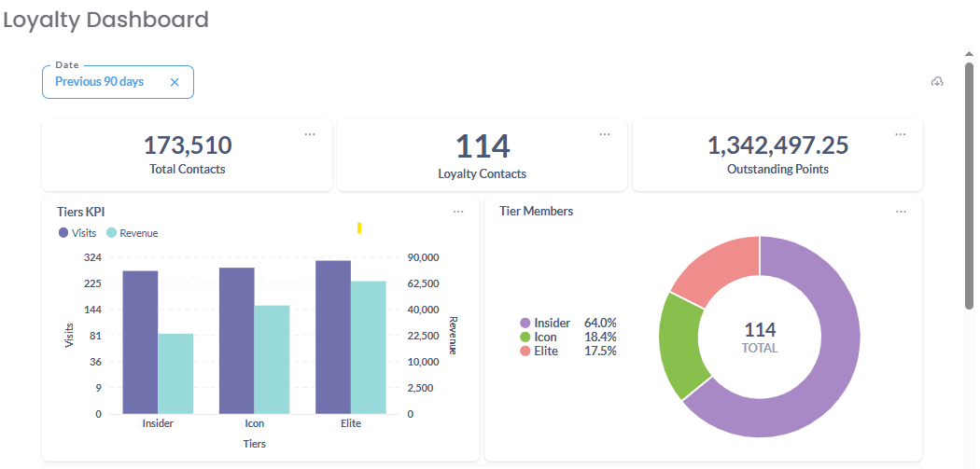Open Tier Members chart options menu
This screenshot has width=980, height=469.
(x=901, y=212)
